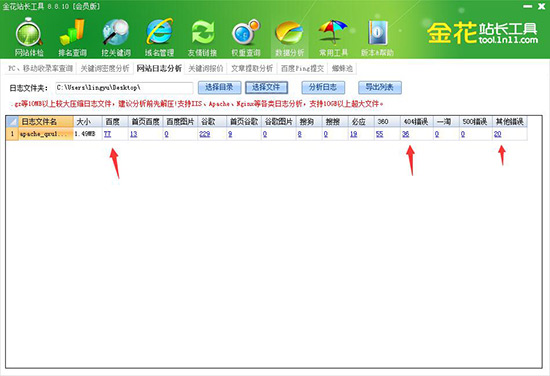Open the 百度图片 count link 0
Image resolution: width=550 pixels, height=376 pixels.
[x=166, y=134]
